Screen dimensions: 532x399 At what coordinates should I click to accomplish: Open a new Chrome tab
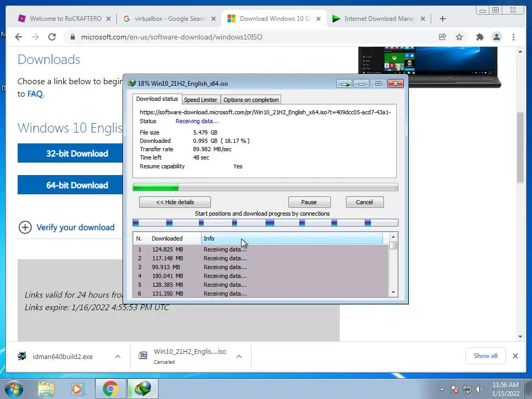[x=443, y=19]
